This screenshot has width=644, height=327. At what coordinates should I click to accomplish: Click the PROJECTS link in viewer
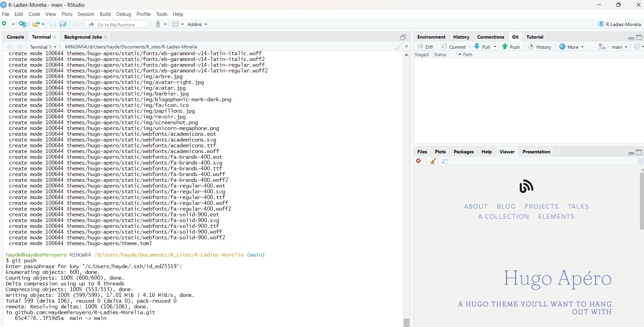click(541, 206)
